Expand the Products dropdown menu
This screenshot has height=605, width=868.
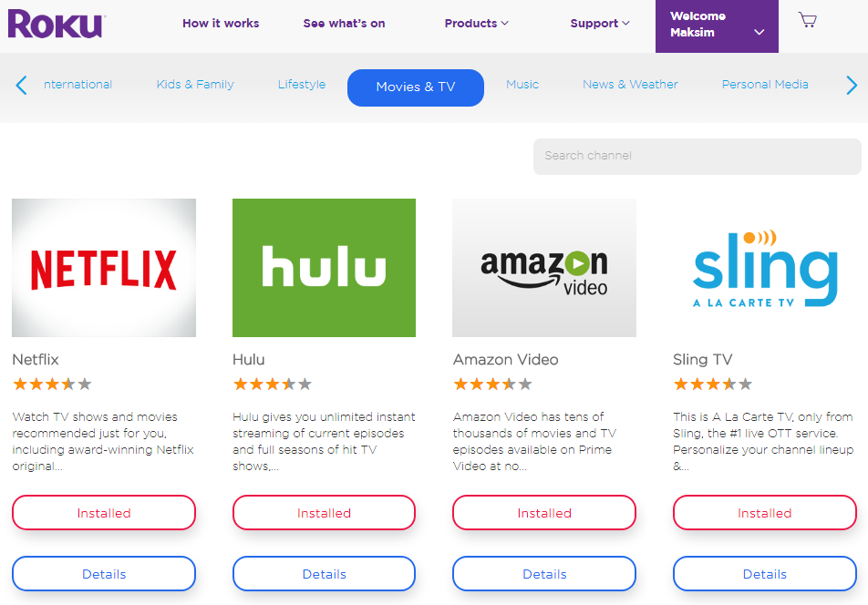point(477,24)
